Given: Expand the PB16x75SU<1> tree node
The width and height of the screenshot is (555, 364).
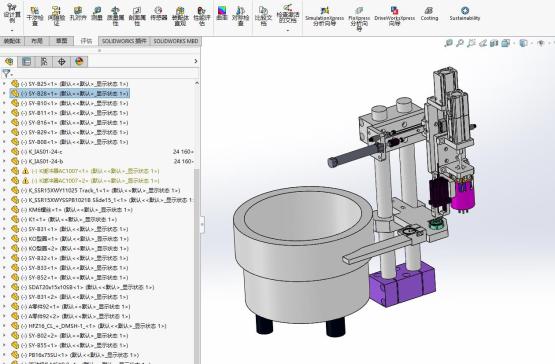Looking at the screenshot, I should (4, 355).
